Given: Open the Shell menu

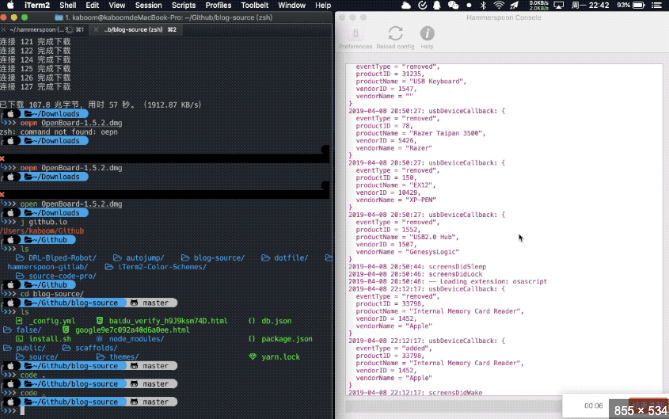Looking at the screenshot, I should pyautogui.click(x=67, y=5).
